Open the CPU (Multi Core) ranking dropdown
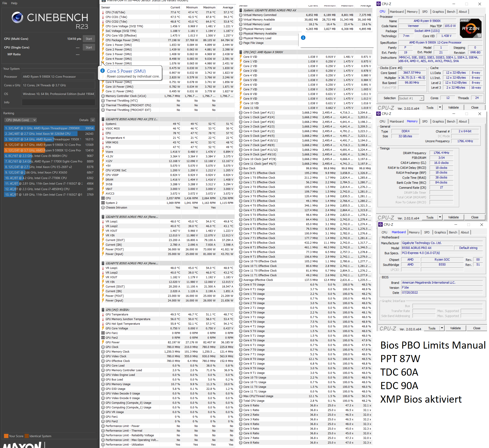The height and width of the screenshot is (448, 489). 21,120
